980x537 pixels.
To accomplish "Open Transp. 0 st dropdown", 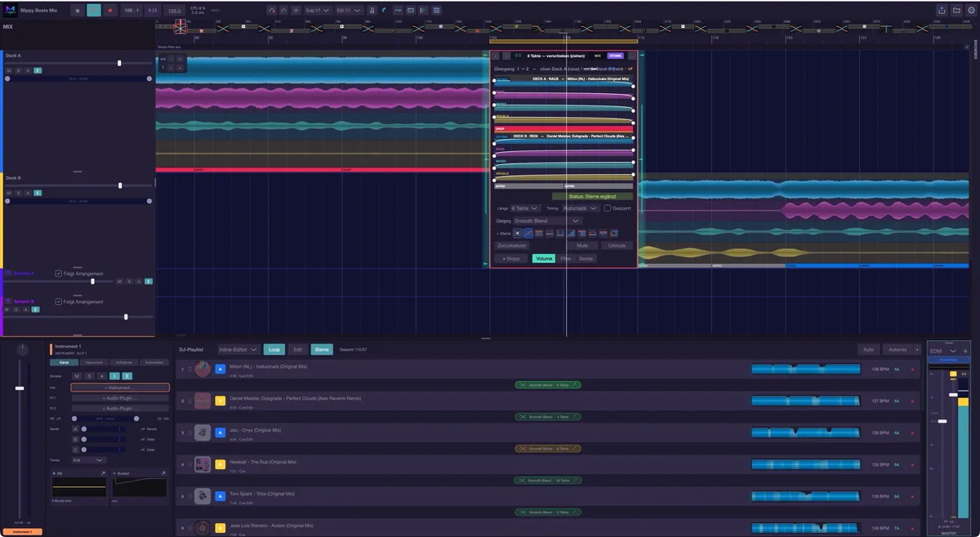I will (89, 460).
